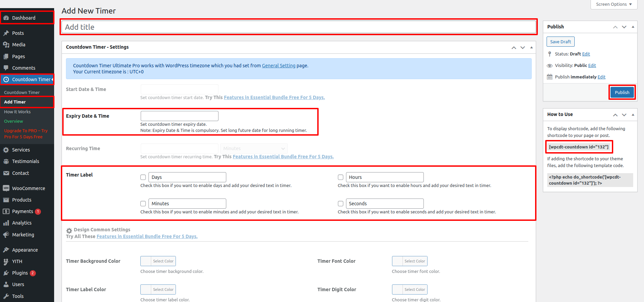644x302 pixels.
Task: Select Timer Font Color swatch
Action: 410,261
